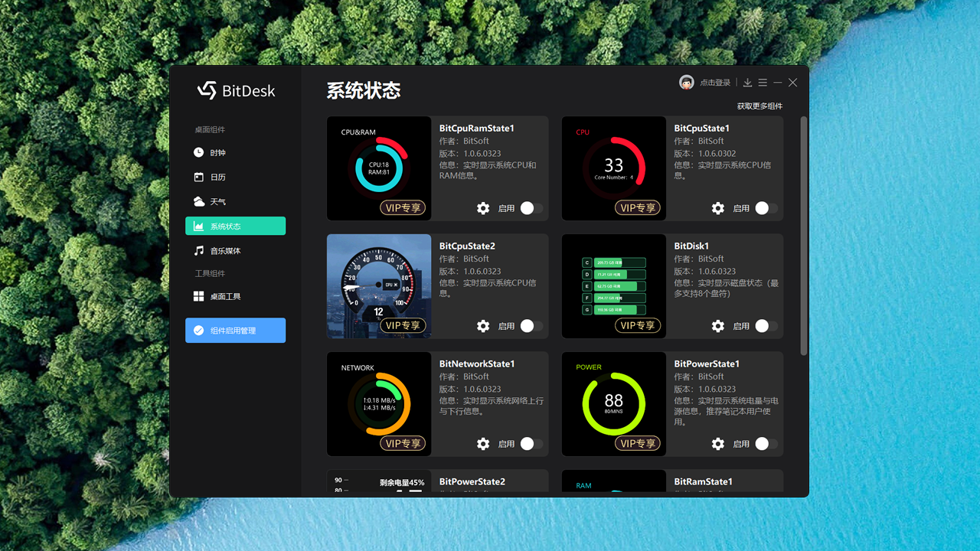Image resolution: width=980 pixels, height=551 pixels.
Task: Expand the user avatar login dropdown
Action: [x=688, y=82]
